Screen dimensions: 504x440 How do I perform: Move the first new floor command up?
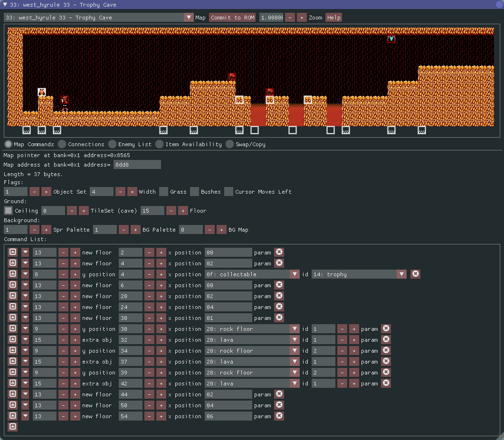pos(13,252)
